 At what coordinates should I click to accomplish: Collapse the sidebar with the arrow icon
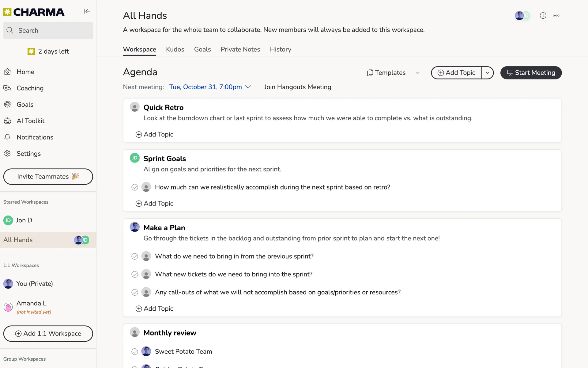click(x=87, y=11)
